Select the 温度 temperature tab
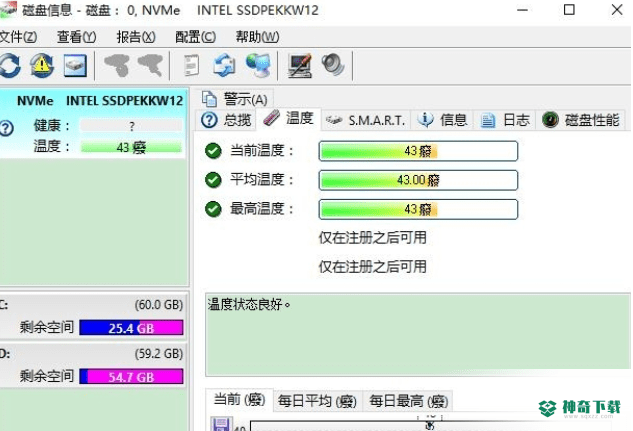 (x=288, y=118)
